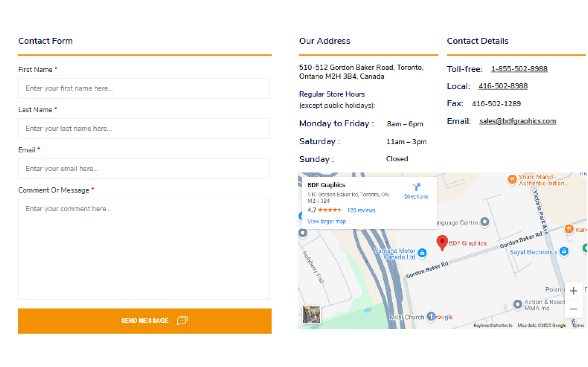Click the Language Centre map marker

click(485, 222)
